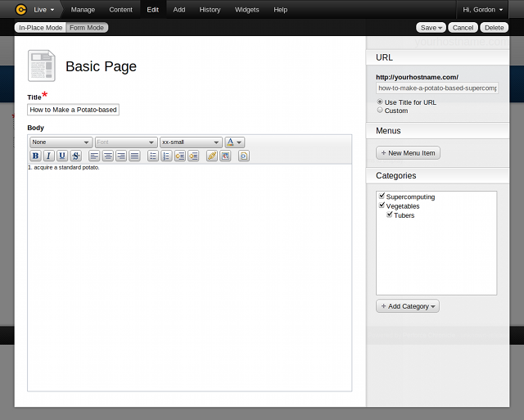Open the text color picker
The height and width of the screenshot is (420, 524).
pos(234,142)
